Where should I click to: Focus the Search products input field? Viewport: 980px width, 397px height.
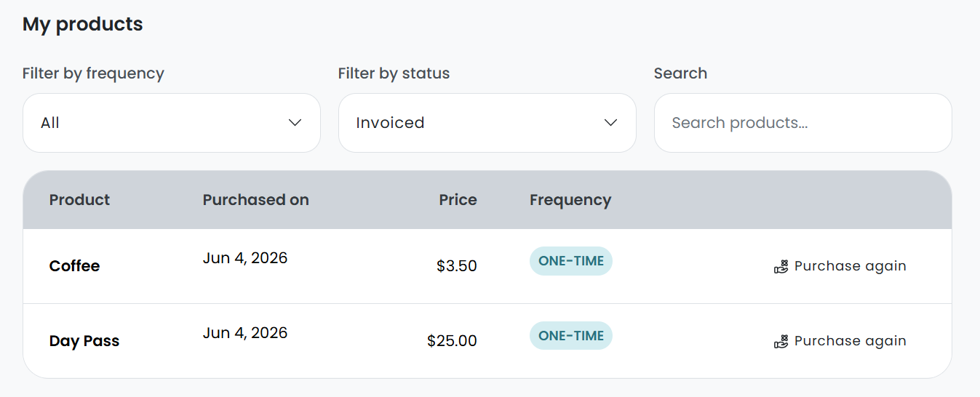point(803,123)
